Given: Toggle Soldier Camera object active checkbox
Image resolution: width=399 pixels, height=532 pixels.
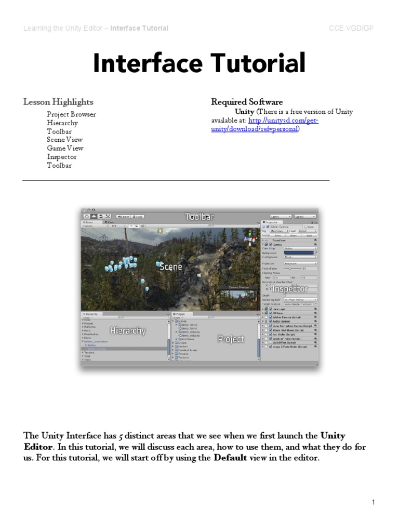Looking at the screenshot, I should 268,227.
